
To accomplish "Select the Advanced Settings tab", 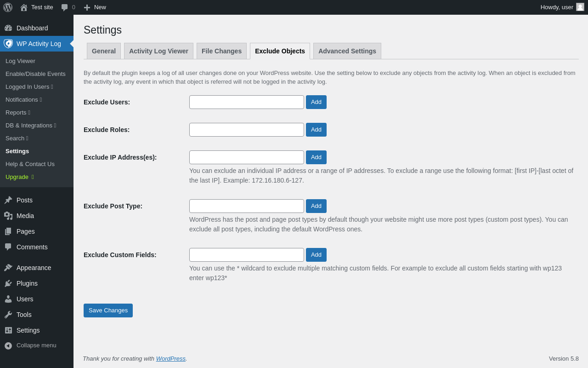I will coord(347,51).
